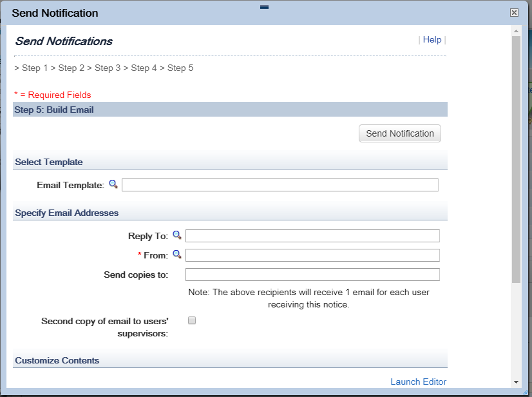The height and width of the screenshot is (397, 532).
Task: Go to Step 3 breadcrumb
Action: click(108, 68)
